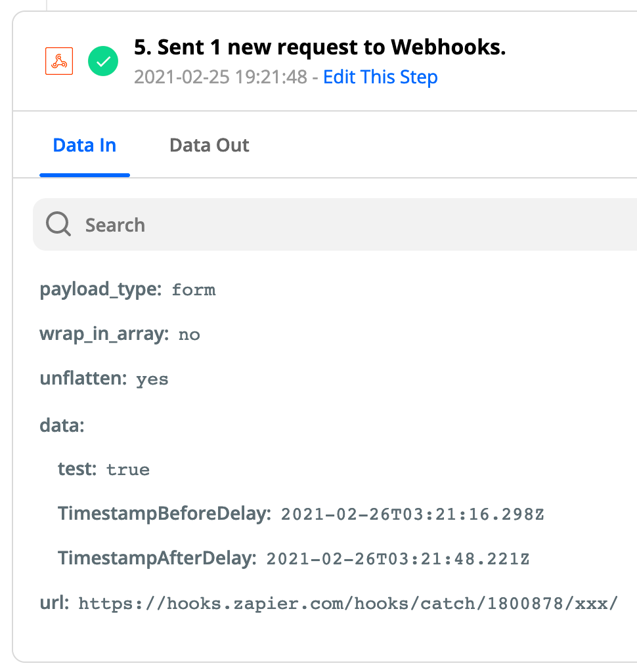Viewport: 637px width, 672px height.
Task: Select the TimestampBeforeDelay value text
Action: click(x=412, y=514)
